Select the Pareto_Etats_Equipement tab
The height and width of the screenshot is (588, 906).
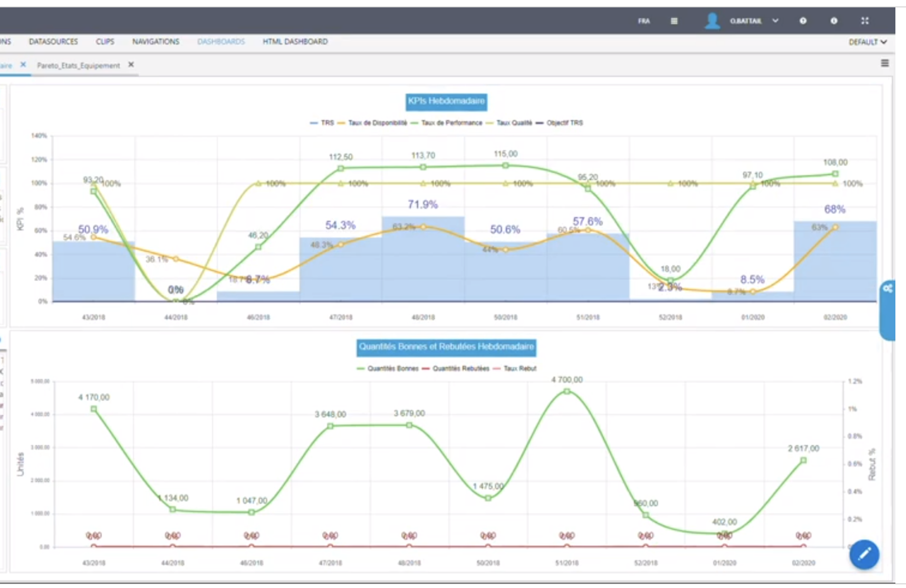(x=79, y=65)
